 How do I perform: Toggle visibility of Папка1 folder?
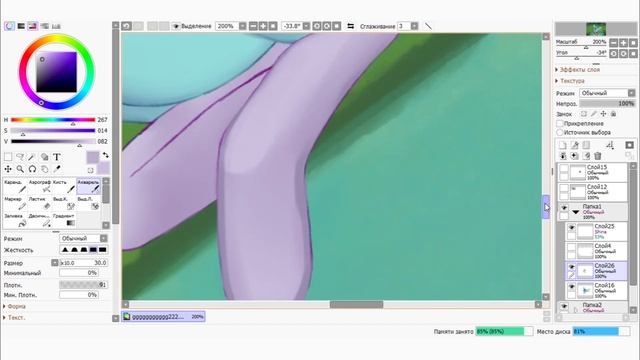click(564, 208)
